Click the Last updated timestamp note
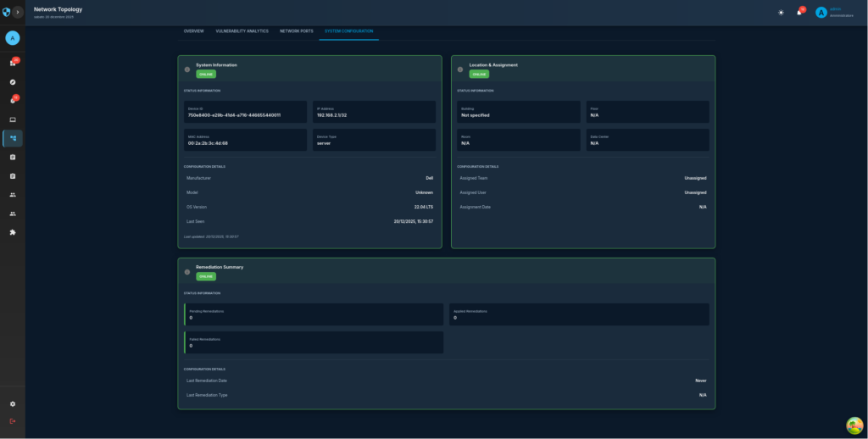 tap(211, 236)
